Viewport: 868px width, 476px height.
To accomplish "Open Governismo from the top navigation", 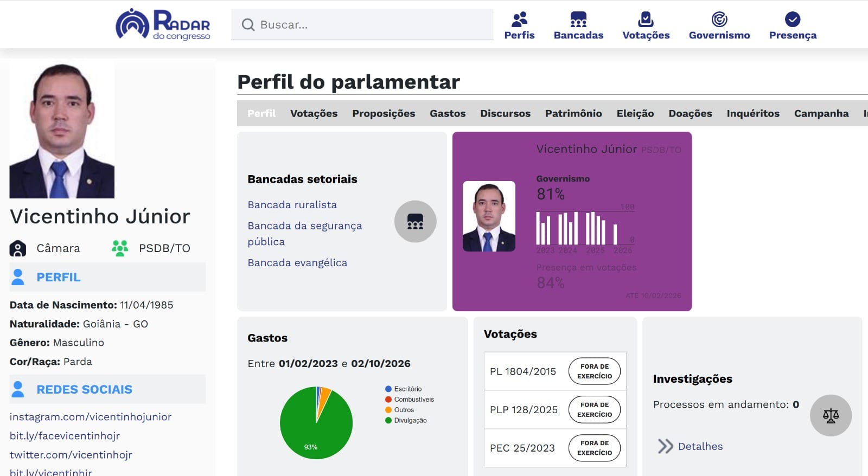I will [x=719, y=26].
